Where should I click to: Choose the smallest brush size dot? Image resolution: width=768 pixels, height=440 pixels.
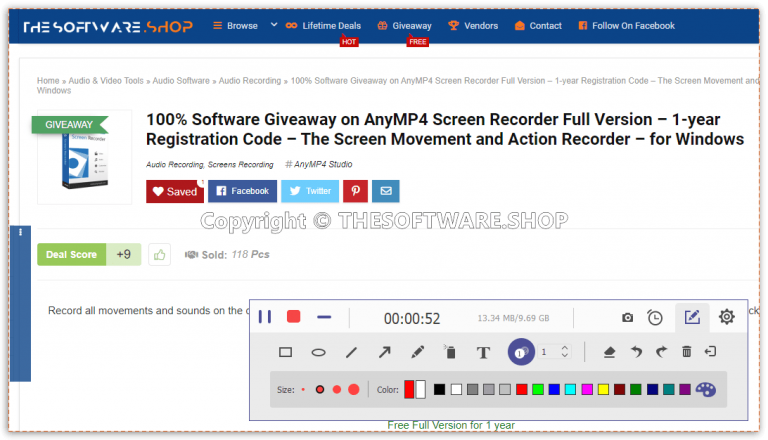coord(303,390)
